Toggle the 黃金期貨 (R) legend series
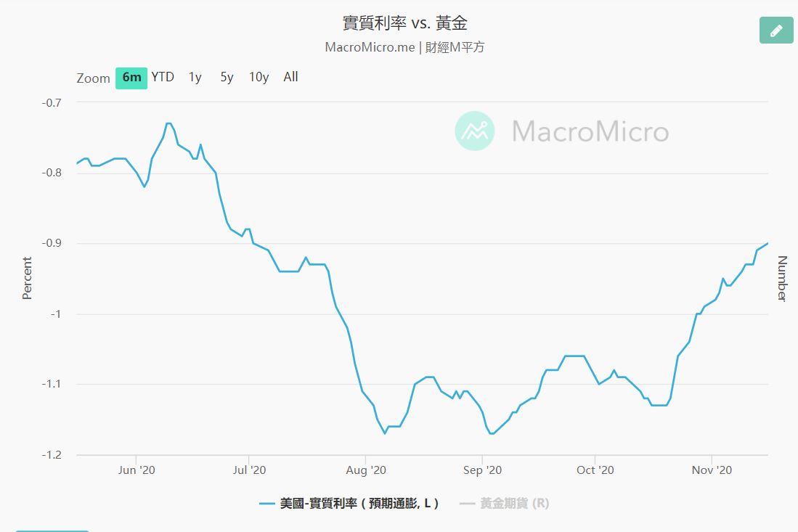The image size is (798, 532). [514, 503]
